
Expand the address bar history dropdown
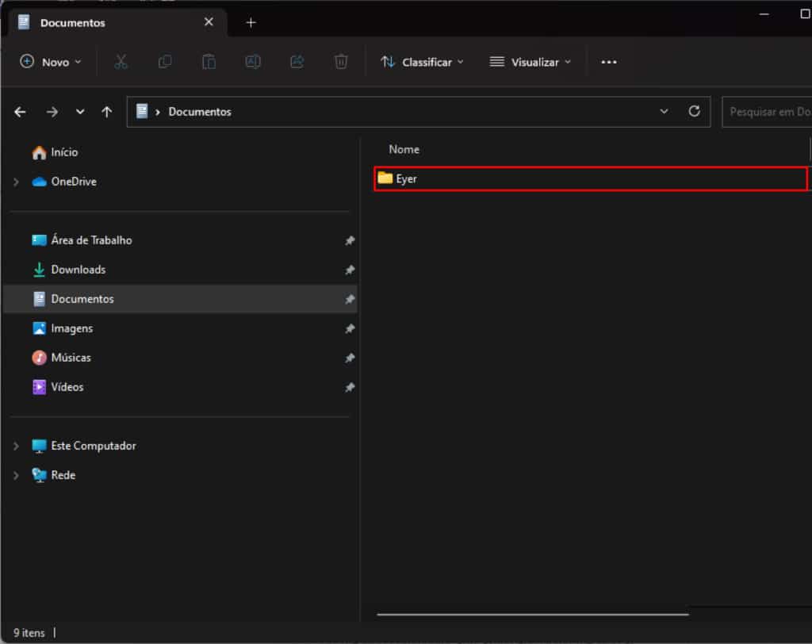[x=664, y=111]
